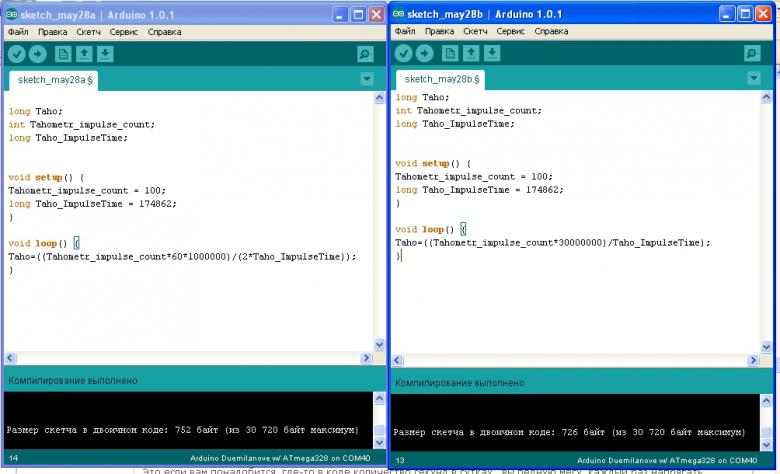
Task: Save sketch icon in sketch_may28a toolbar
Action: point(105,54)
